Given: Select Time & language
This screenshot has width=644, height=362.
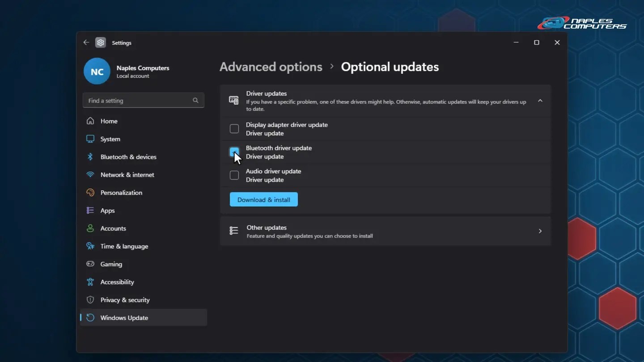Looking at the screenshot, I should coord(144,246).
